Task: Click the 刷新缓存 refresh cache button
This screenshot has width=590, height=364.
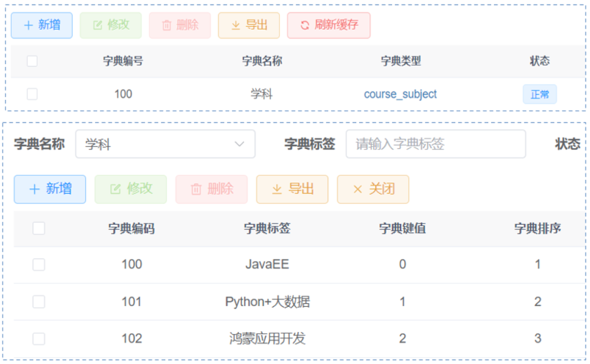Action: point(329,25)
